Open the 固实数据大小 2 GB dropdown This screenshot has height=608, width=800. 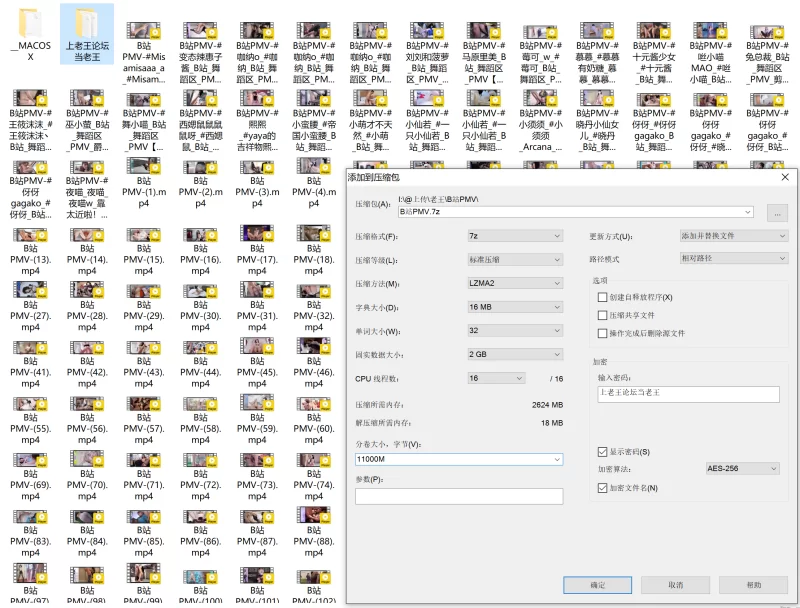(x=515, y=354)
